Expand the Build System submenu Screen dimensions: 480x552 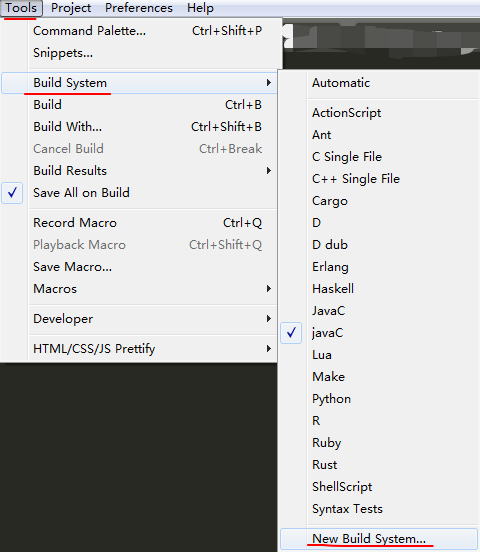click(x=139, y=83)
